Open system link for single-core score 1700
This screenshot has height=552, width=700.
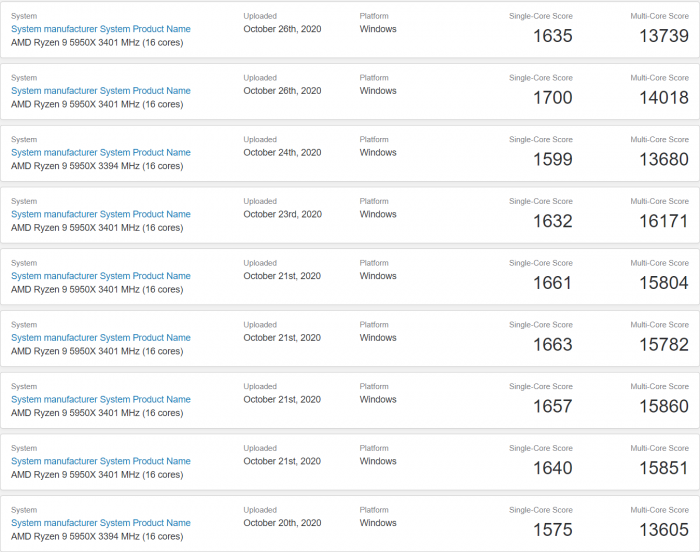pos(100,91)
